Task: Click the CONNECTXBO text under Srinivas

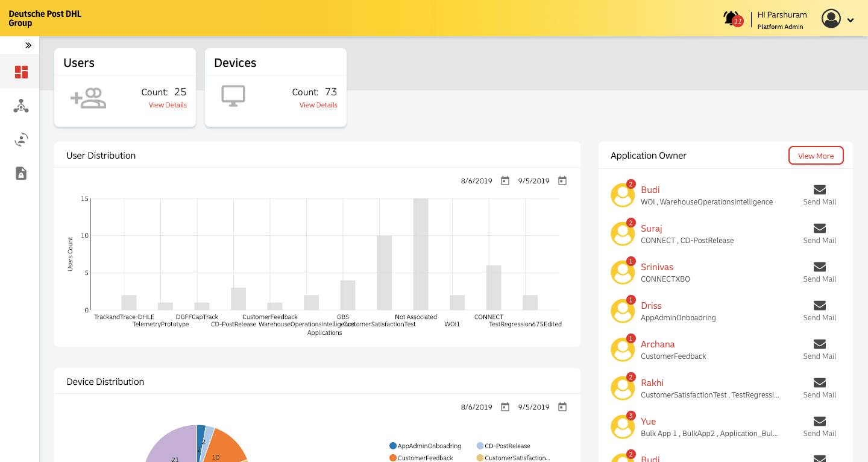Action: (665, 279)
